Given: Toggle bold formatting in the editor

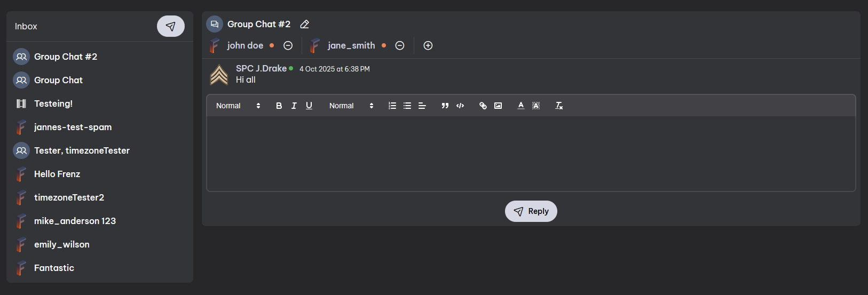Looking at the screenshot, I should point(279,106).
